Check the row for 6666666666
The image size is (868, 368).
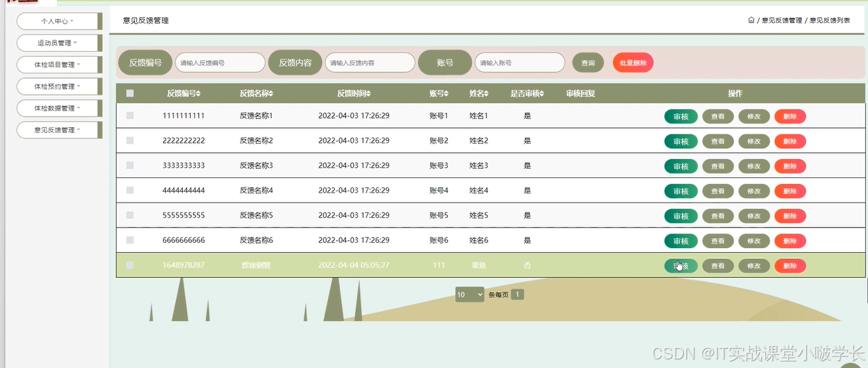(130, 240)
